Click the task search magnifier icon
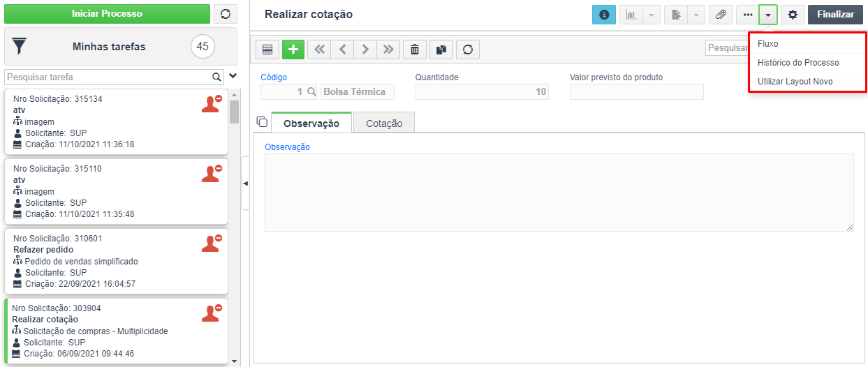Viewport: 868px width, 367px height. [216, 77]
